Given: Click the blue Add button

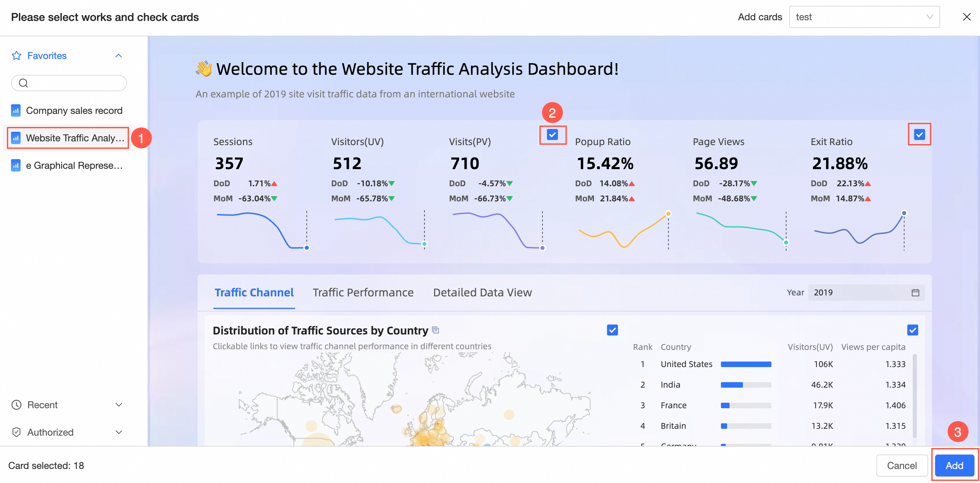Looking at the screenshot, I should coord(954,465).
